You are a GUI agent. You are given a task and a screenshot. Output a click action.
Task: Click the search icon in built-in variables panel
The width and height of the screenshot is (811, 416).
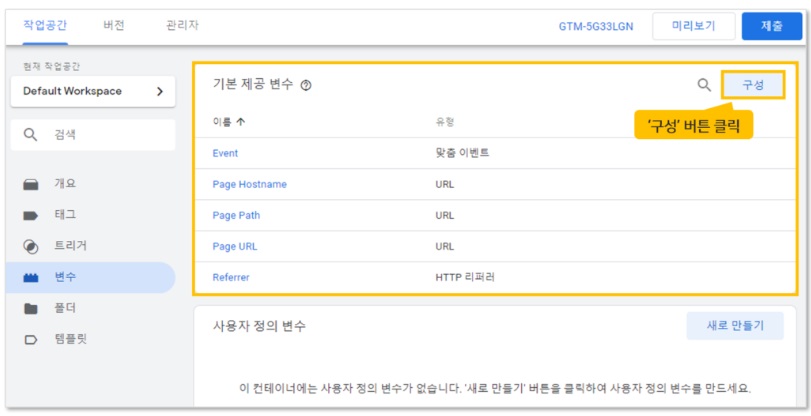click(x=704, y=85)
